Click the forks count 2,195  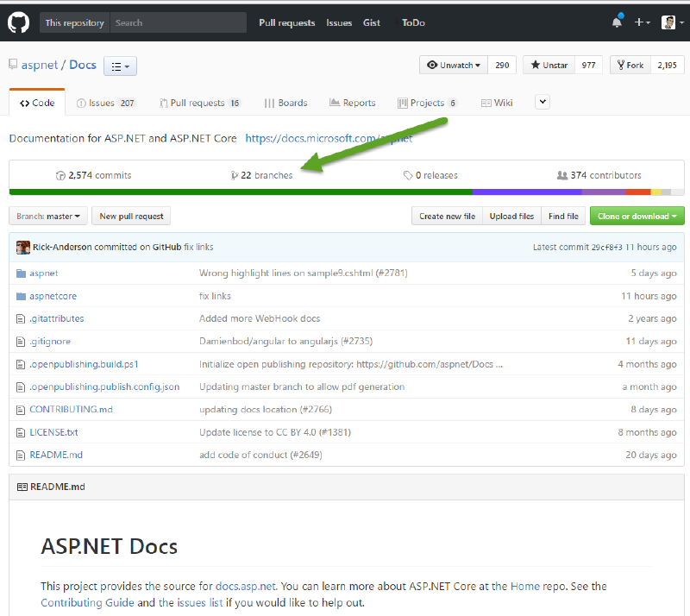click(x=667, y=66)
